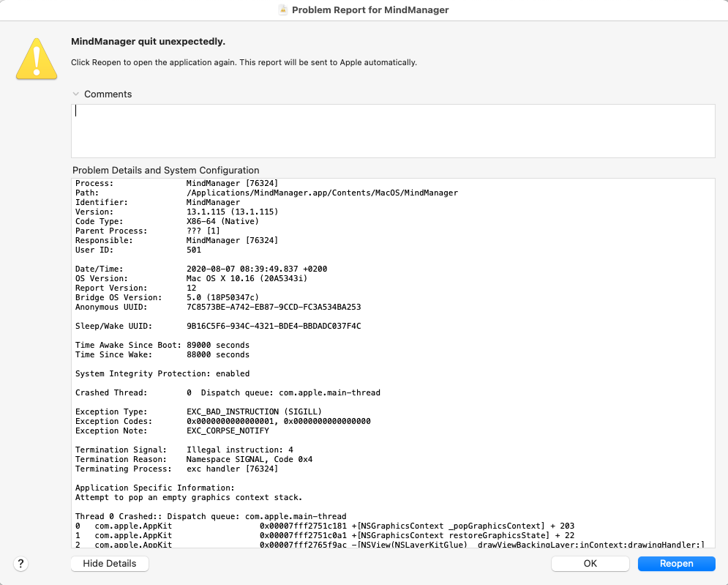This screenshot has width=728, height=585.
Task: Click the 'Responsible: MindManager [76324]' line
Action: tap(177, 240)
